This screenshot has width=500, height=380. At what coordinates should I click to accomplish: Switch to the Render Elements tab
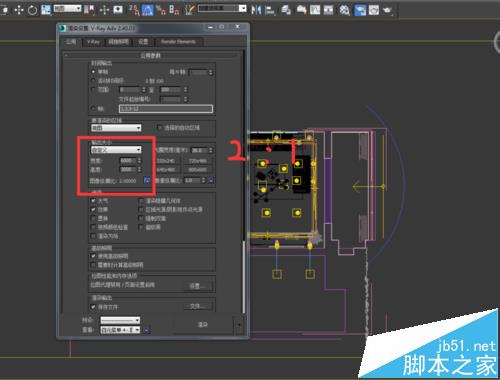(178, 42)
